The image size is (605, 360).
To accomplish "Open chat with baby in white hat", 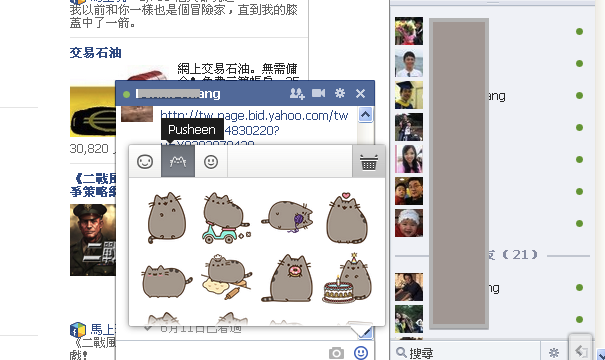I will 409,223.
